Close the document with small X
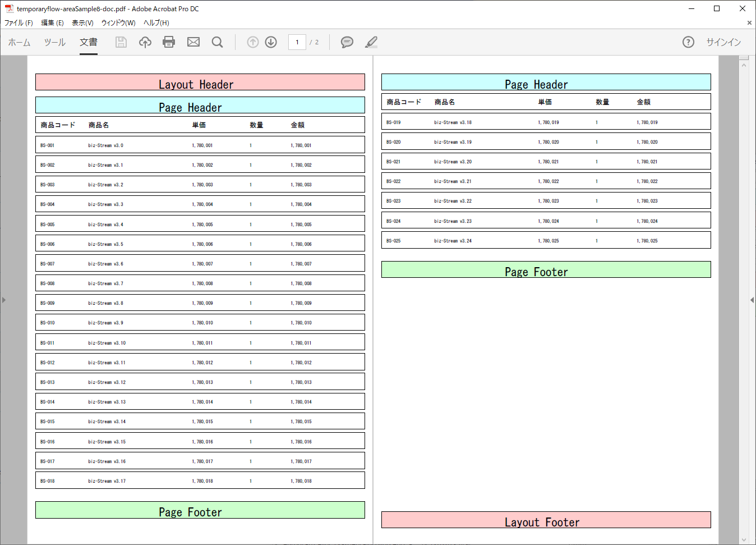Viewport: 756px width, 545px height. (749, 23)
